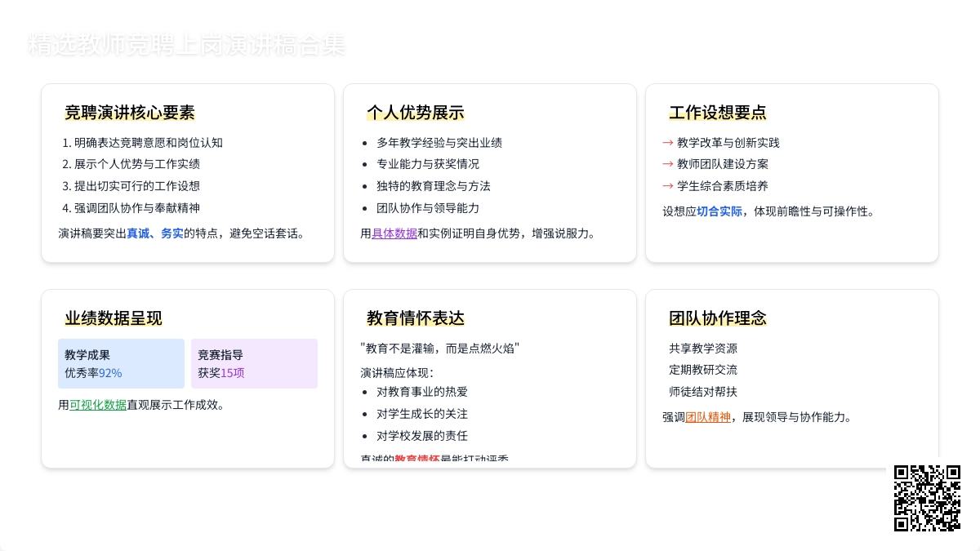Click list item 强调团队协作与奉献精神
This screenshot has width=980, height=551.
(x=137, y=207)
